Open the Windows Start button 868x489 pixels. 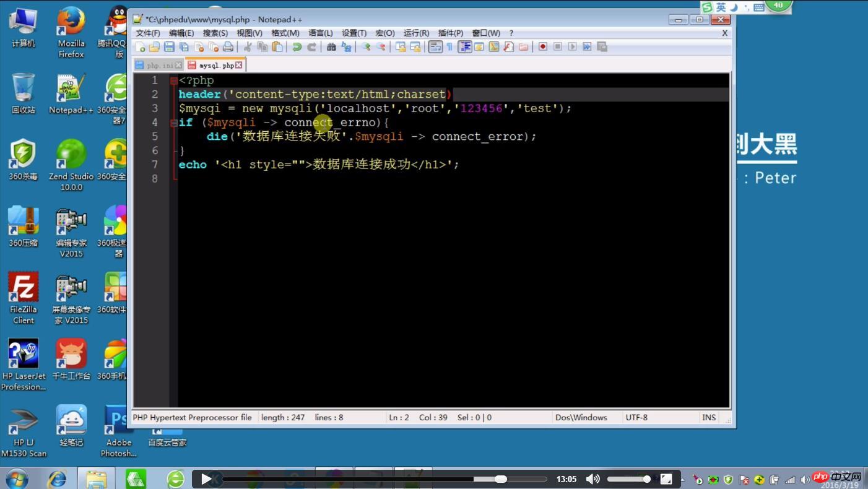click(16, 478)
